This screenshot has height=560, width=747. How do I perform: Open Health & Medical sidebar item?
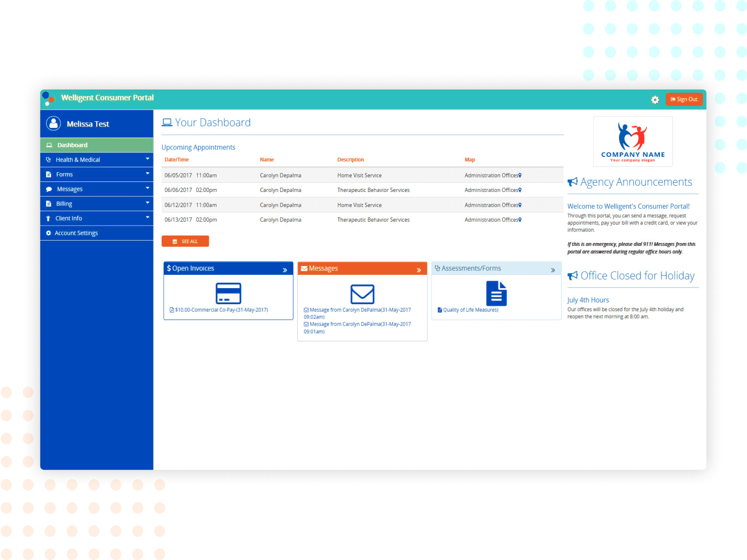click(97, 160)
